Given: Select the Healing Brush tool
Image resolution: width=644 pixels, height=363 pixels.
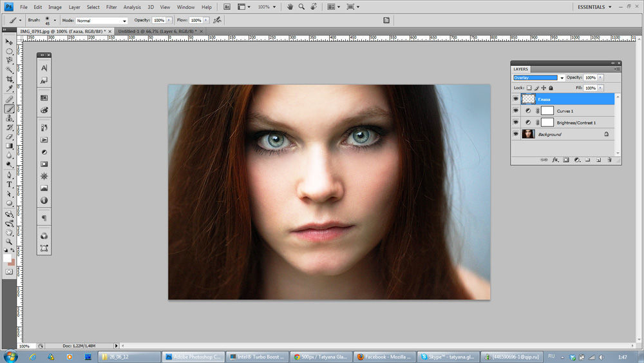Looking at the screenshot, I should (9, 99).
